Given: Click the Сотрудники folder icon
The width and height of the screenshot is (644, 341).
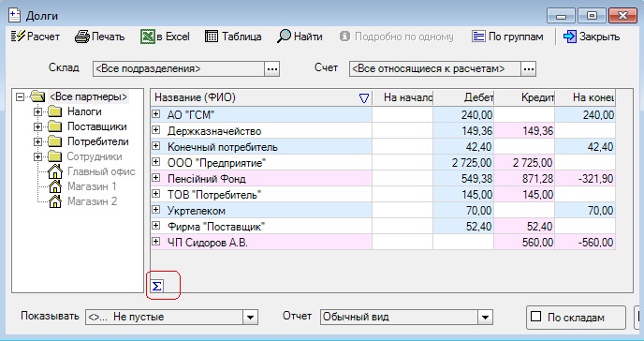Looking at the screenshot, I should click(54, 156).
